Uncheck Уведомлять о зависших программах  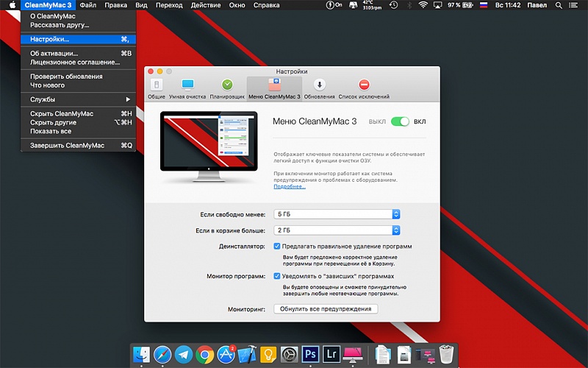click(277, 276)
